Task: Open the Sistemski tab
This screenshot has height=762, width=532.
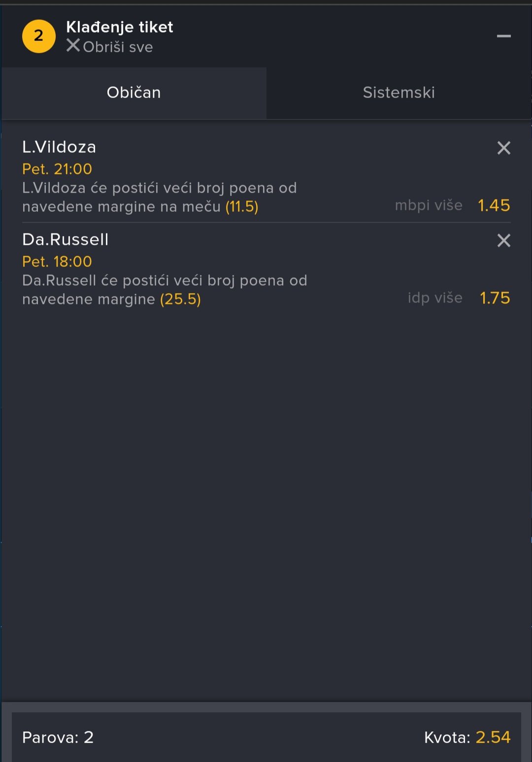Action: pos(399,93)
